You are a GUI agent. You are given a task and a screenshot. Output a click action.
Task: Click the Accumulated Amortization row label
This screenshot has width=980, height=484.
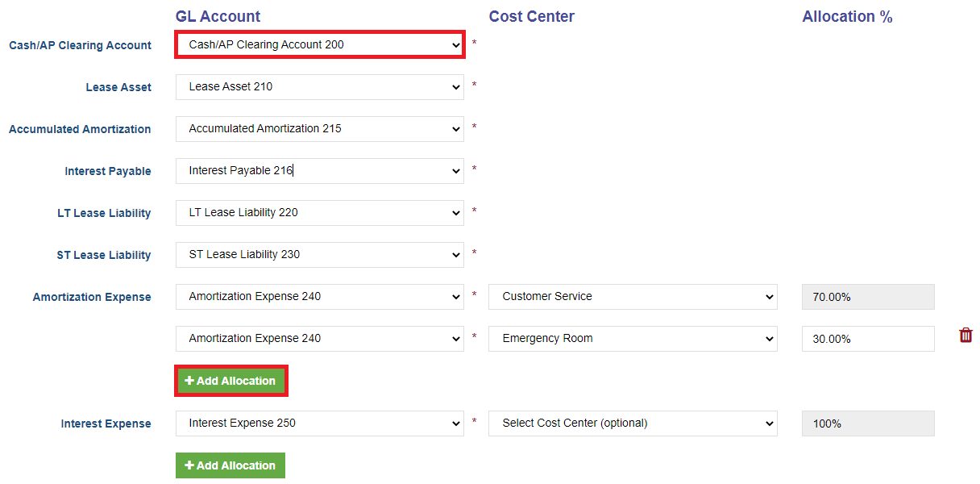80,129
